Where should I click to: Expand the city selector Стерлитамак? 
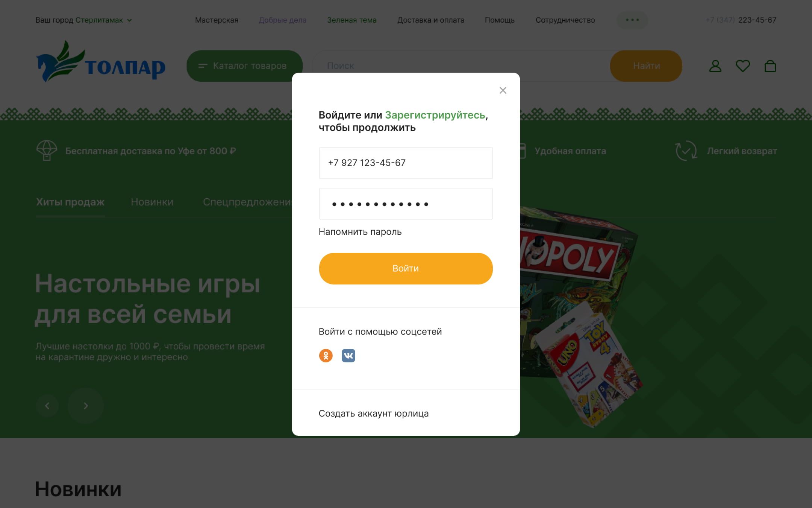[x=103, y=20]
